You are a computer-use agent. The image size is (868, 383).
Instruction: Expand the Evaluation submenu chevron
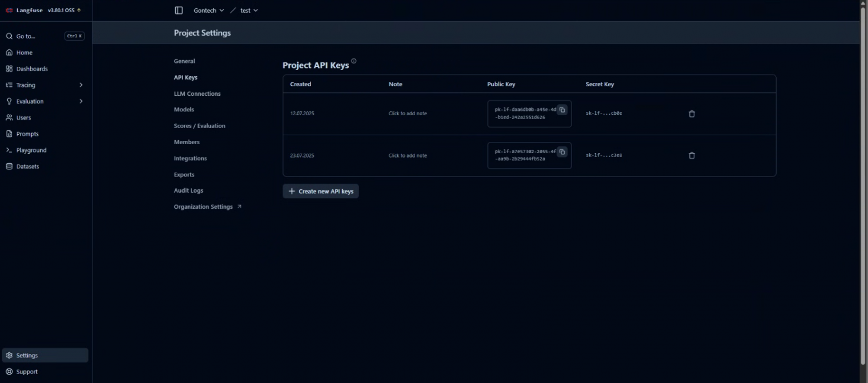(x=81, y=101)
